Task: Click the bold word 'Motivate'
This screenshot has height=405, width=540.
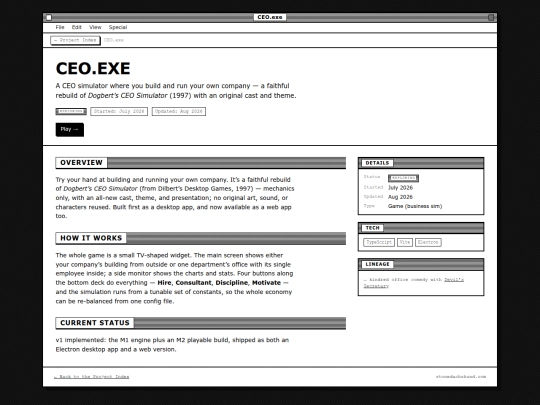Action: tap(267, 283)
